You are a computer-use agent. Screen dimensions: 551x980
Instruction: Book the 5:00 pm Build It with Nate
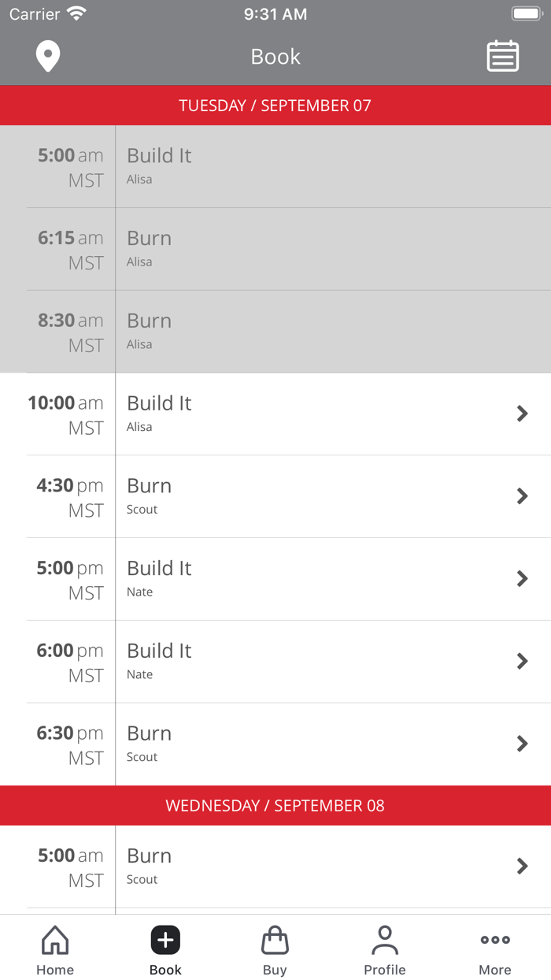315,578
